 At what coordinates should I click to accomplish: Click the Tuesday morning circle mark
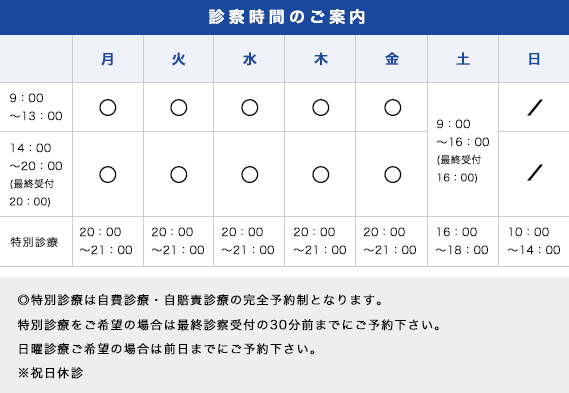pyautogui.click(x=179, y=108)
